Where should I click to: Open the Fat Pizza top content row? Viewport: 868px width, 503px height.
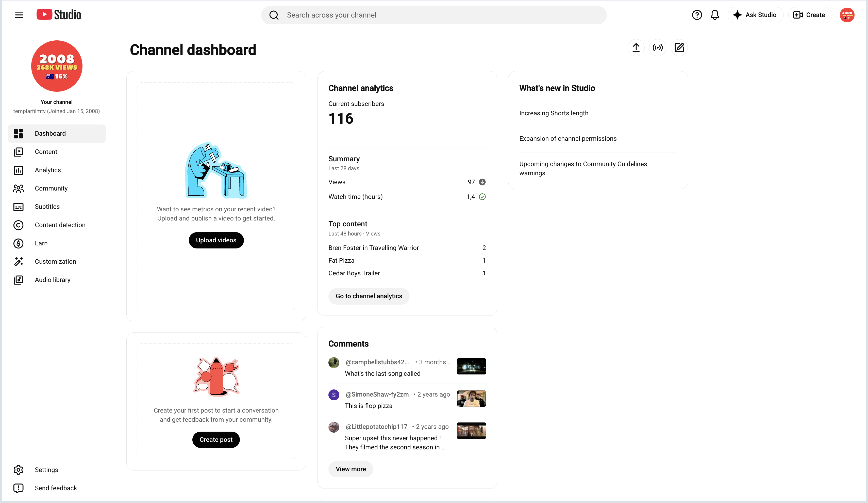click(407, 261)
